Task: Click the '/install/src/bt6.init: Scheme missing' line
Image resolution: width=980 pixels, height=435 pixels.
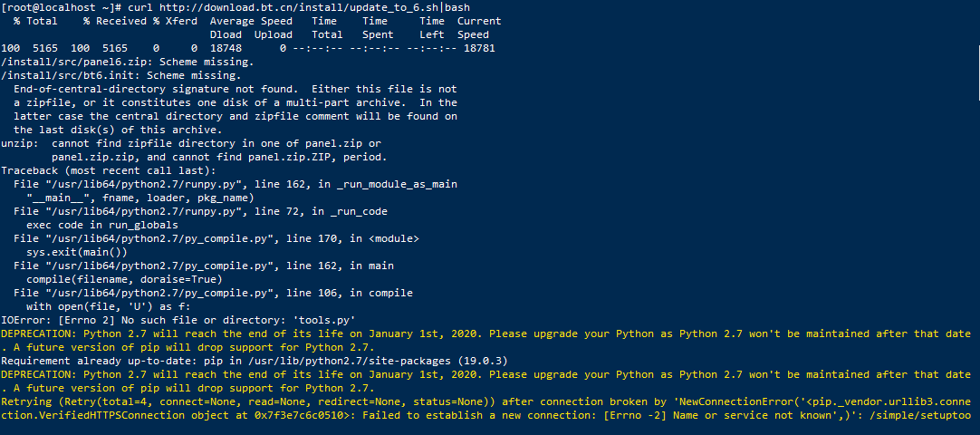Action: [121, 75]
